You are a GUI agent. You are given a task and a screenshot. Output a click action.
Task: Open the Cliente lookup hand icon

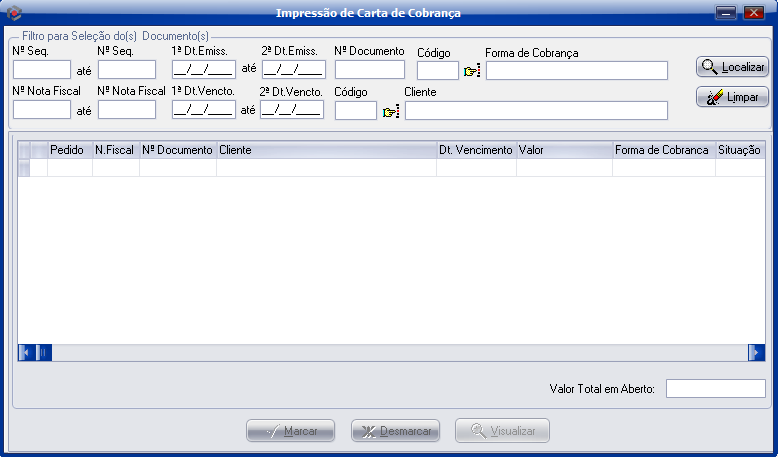coord(391,112)
